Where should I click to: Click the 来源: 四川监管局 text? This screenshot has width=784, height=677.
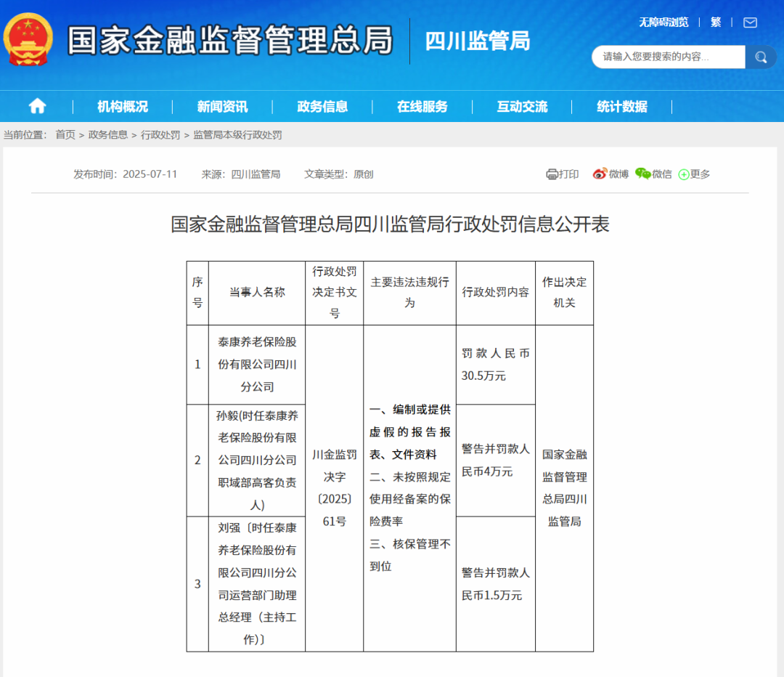click(241, 174)
